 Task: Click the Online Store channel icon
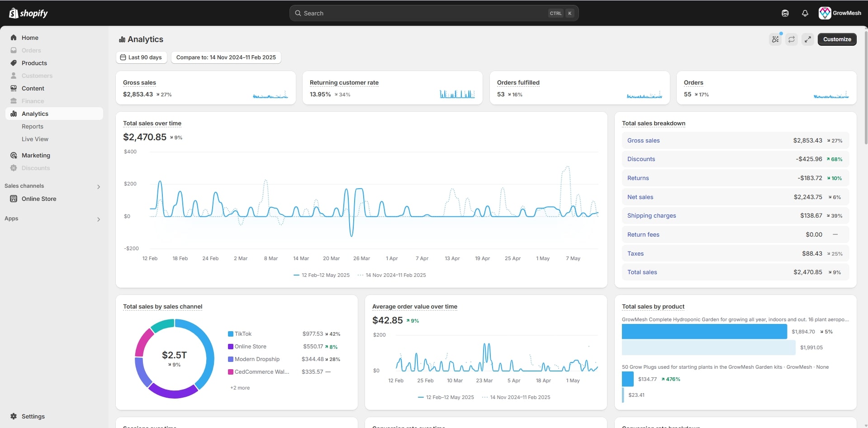[x=14, y=199]
